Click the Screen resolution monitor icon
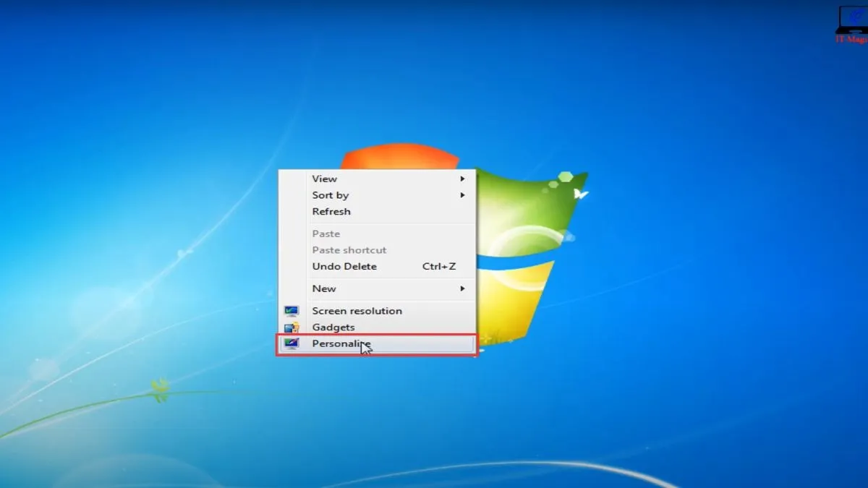The image size is (868, 488). [292, 311]
